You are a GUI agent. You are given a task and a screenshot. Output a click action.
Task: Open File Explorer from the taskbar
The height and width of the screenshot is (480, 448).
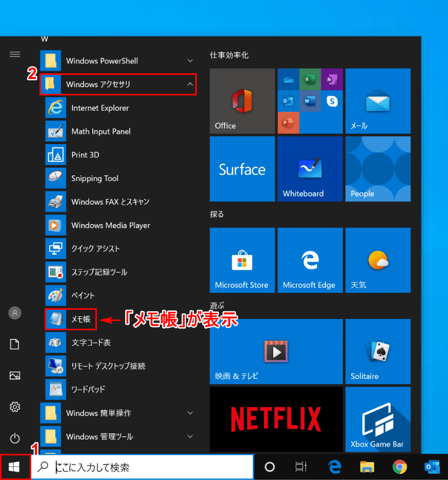click(367, 467)
